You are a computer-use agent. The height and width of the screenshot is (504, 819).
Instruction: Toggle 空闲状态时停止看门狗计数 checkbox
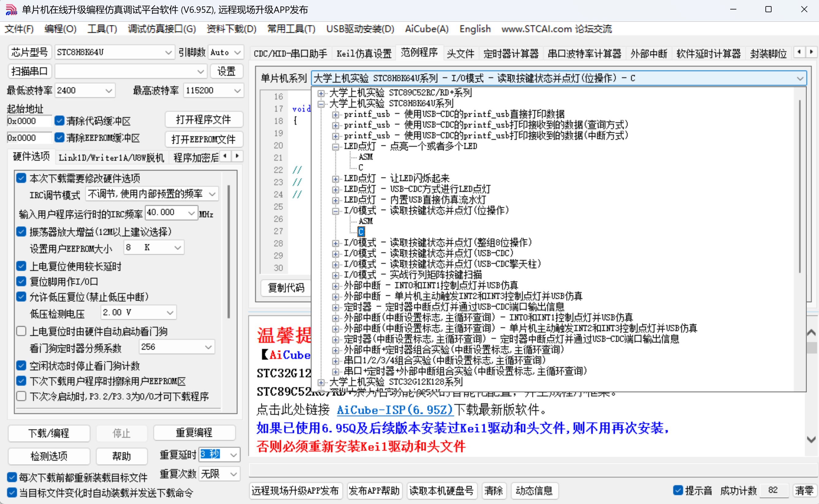(x=21, y=366)
